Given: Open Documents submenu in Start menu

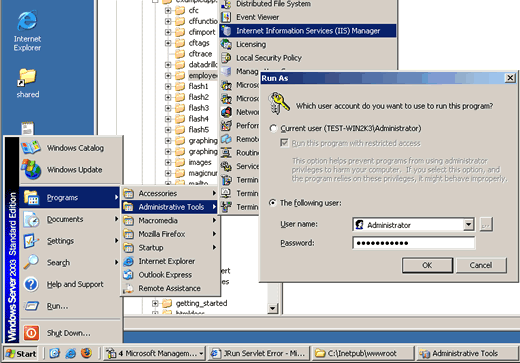Looking at the screenshot, I should [70, 219].
